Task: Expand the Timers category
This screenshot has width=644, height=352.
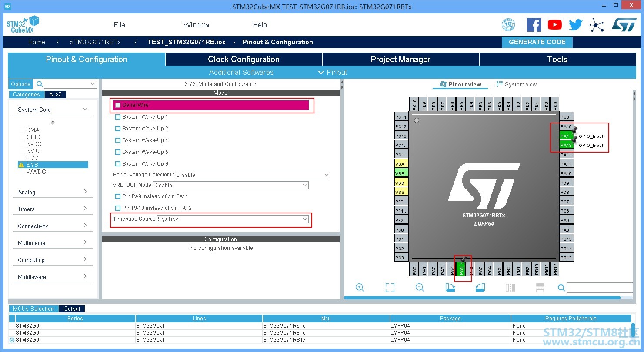Action: click(85, 209)
